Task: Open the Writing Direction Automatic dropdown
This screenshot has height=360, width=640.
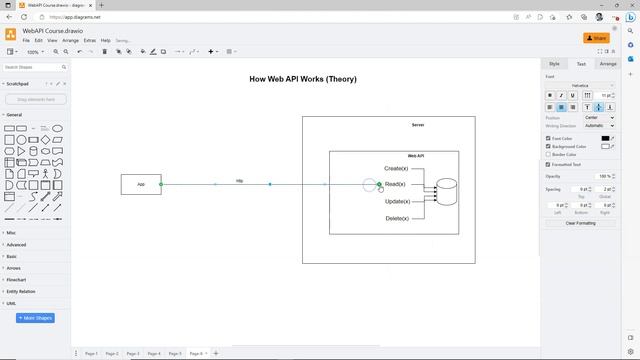Action: coord(599,126)
